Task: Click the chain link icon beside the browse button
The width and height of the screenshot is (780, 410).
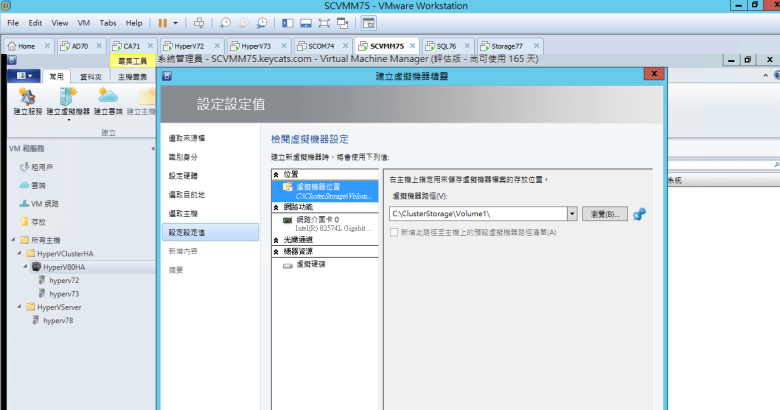Action: (640, 213)
